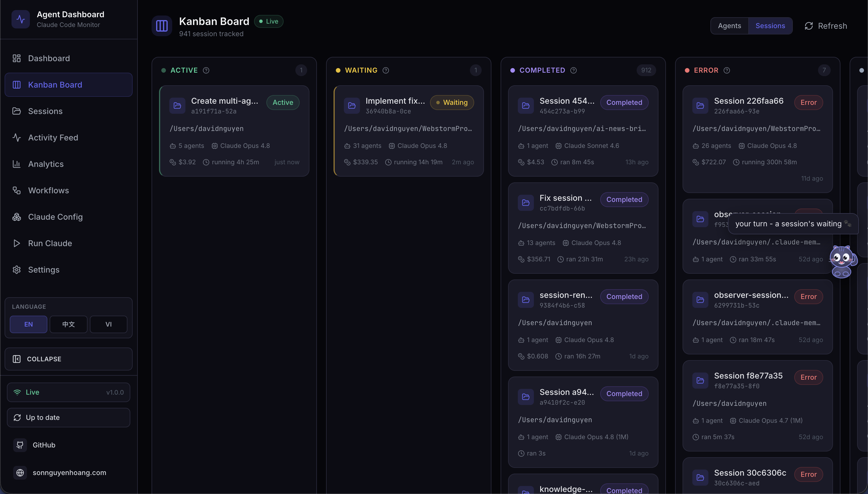
Task: Click the COMPLETED column count 912
Action: (646, 70)
